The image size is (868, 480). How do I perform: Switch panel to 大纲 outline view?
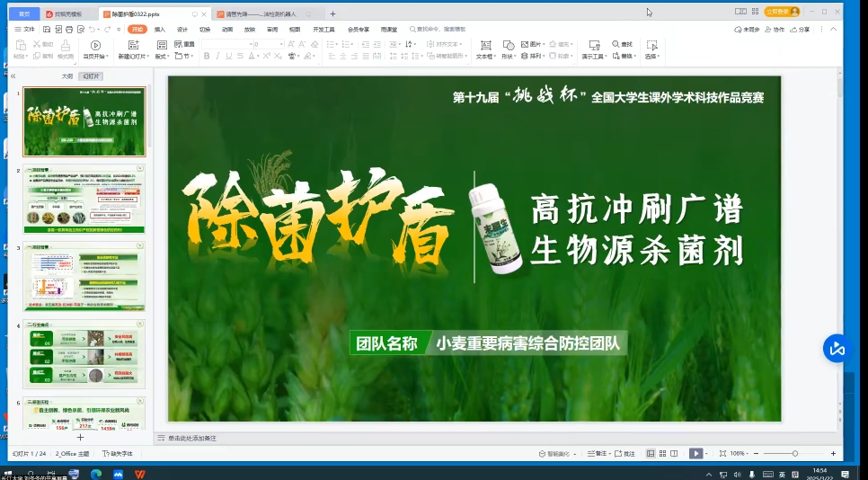point(67,76)
